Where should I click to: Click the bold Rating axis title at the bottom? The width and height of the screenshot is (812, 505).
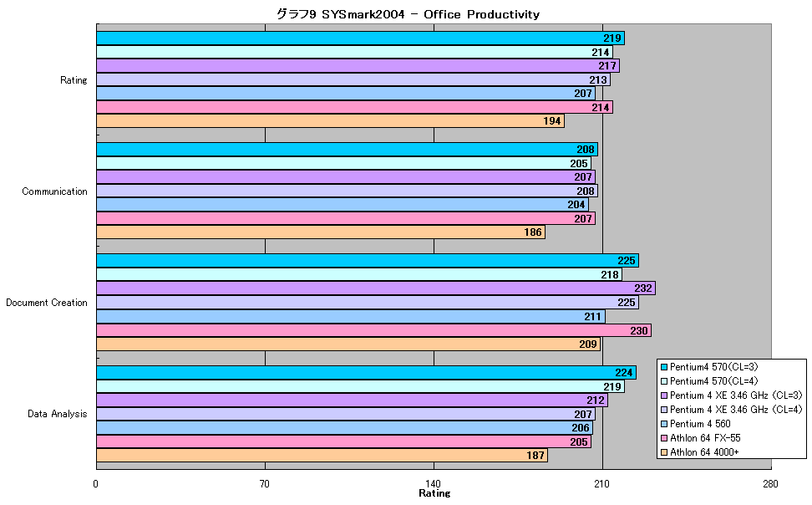point(434,493)
